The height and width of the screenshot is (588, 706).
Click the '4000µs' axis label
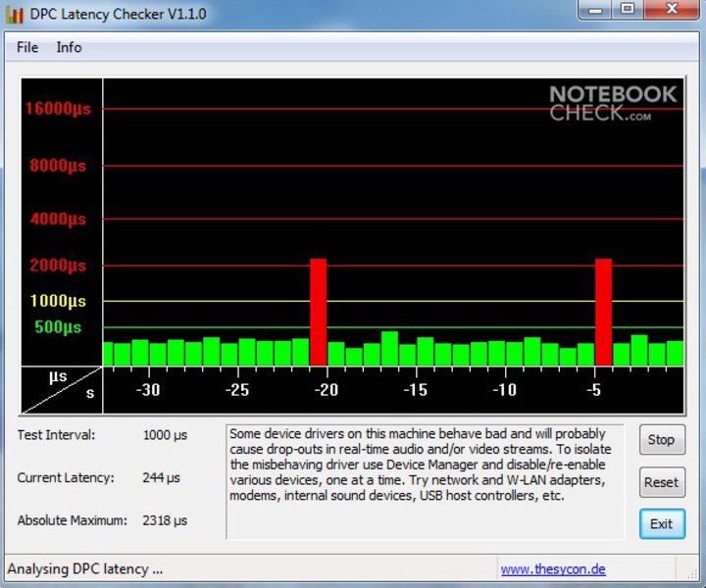coord(58,220)
